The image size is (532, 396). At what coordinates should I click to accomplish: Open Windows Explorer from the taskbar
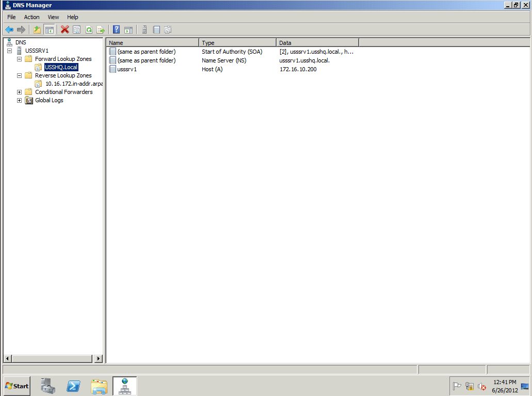99,386
